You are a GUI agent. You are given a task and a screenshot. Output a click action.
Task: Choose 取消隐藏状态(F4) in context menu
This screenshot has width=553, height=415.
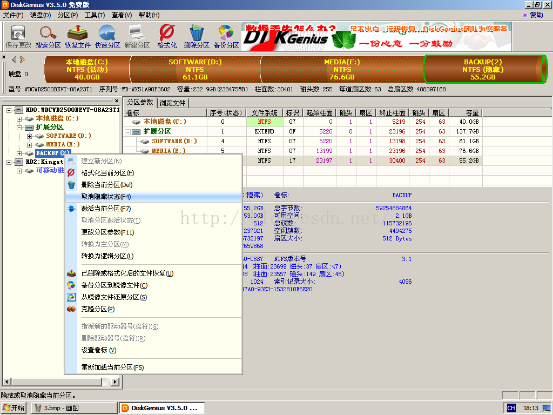point(154,196)
